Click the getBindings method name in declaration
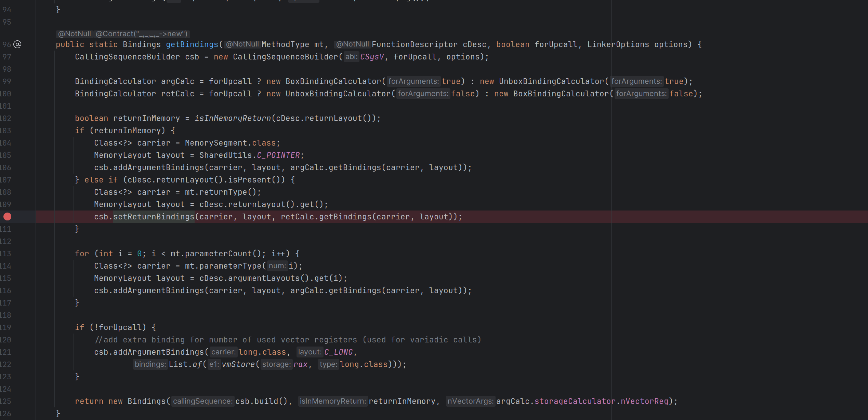This screenshot has height=420, width=868. (x=192, y=44)
